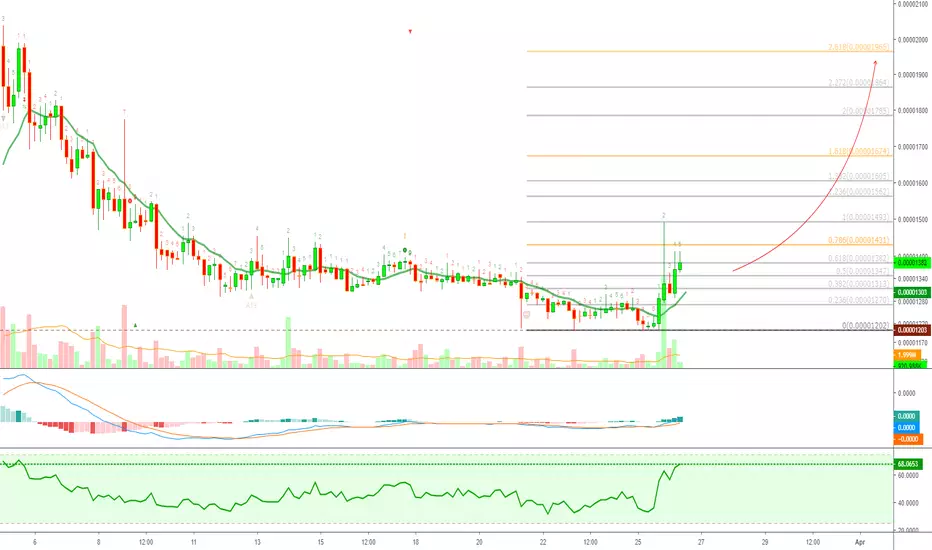Click the 0.00002100 price axis label

pyautogui.click(x=914, y=4)
